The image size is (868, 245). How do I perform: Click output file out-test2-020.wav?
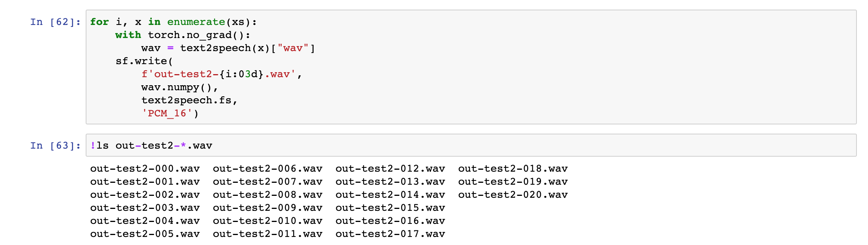coord(513,195)
